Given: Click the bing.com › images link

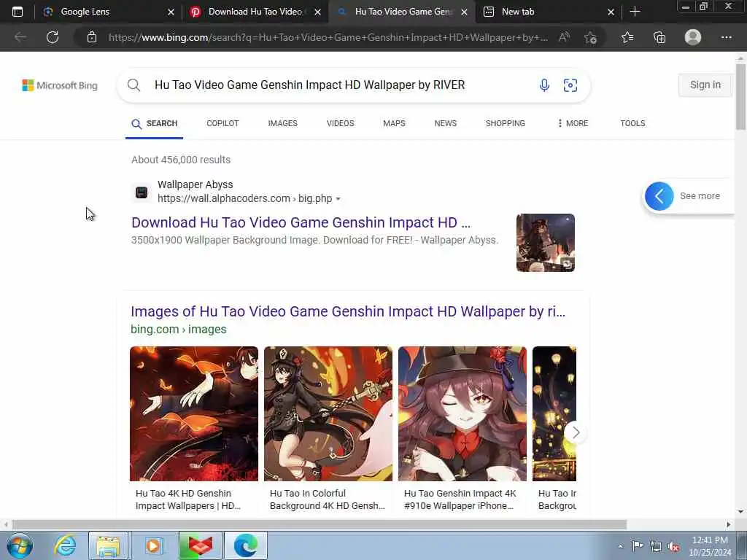Looking at the screenshot, I should pyautogui.click(x=178, y=329).
